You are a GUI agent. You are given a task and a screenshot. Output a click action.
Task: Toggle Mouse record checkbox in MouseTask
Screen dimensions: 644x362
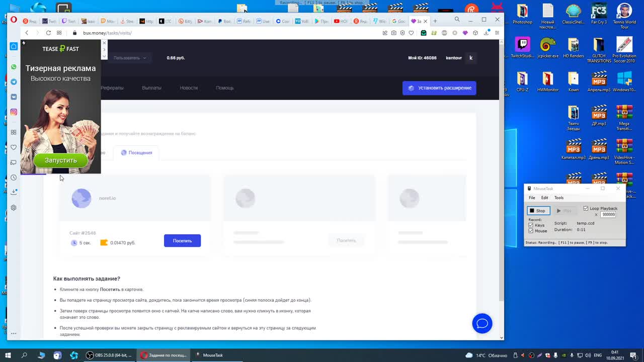[531, 231]
